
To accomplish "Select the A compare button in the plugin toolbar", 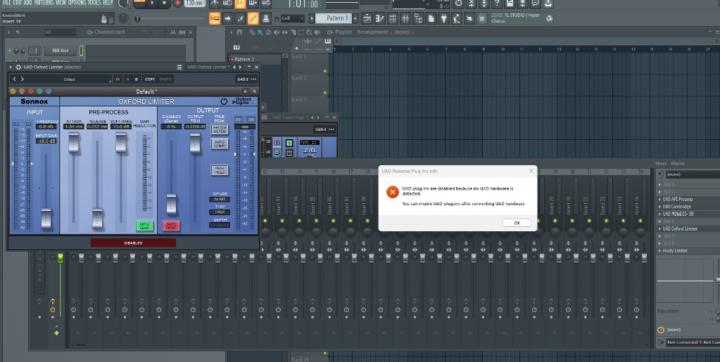I will (x=127, y=79).
